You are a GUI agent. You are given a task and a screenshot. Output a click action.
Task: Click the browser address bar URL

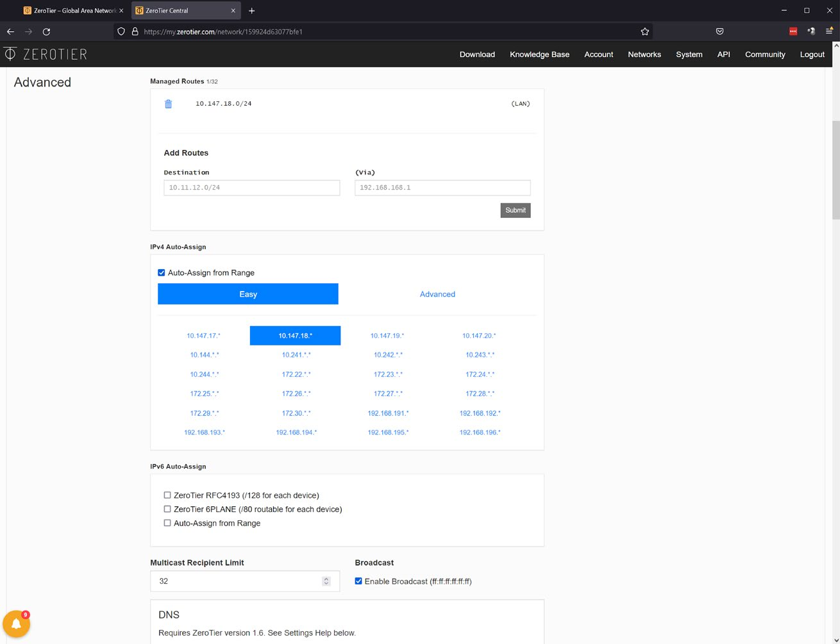223,31
